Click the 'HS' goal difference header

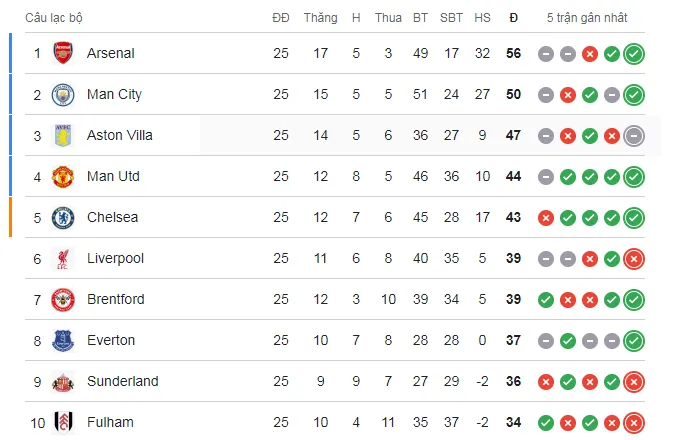point(483,18)
